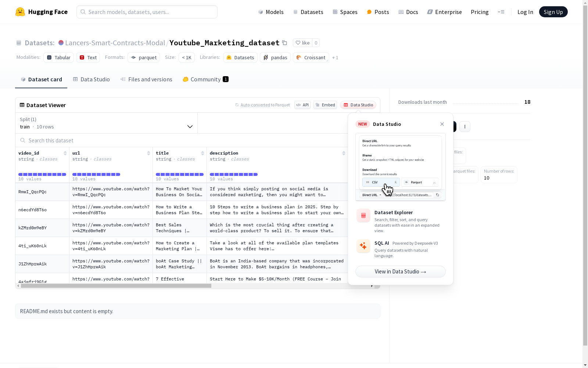
Task: Select the kZMrd0m9eBY video_id cell
Action: click(42, 228)
